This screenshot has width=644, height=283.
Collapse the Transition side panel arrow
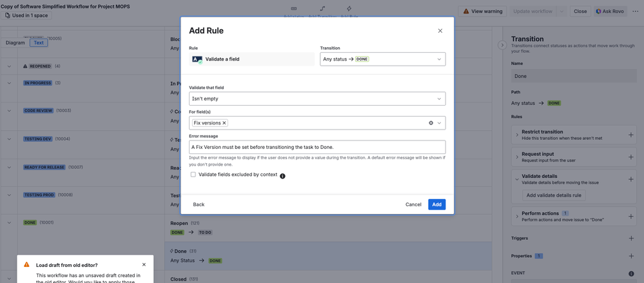click(x=502, y=45)
